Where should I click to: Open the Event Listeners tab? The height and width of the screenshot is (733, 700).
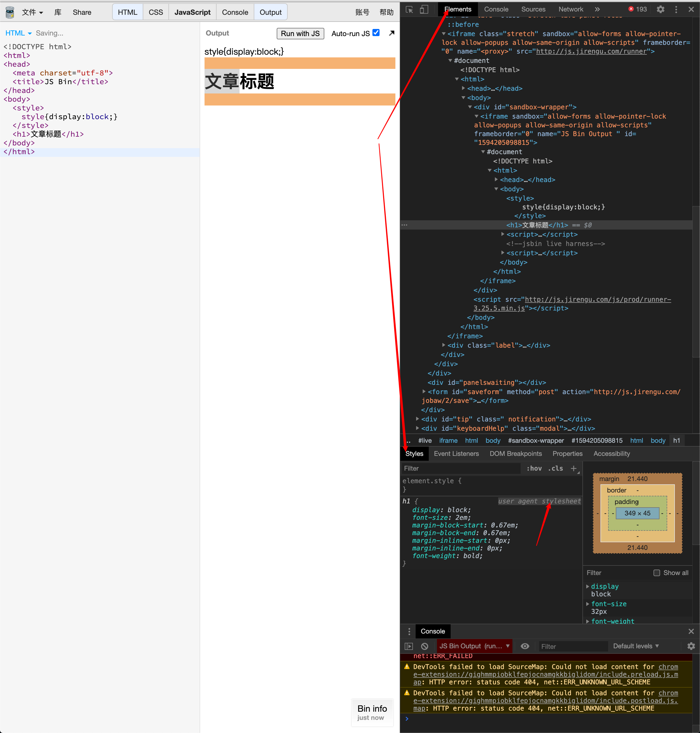[x=456, y=454]
